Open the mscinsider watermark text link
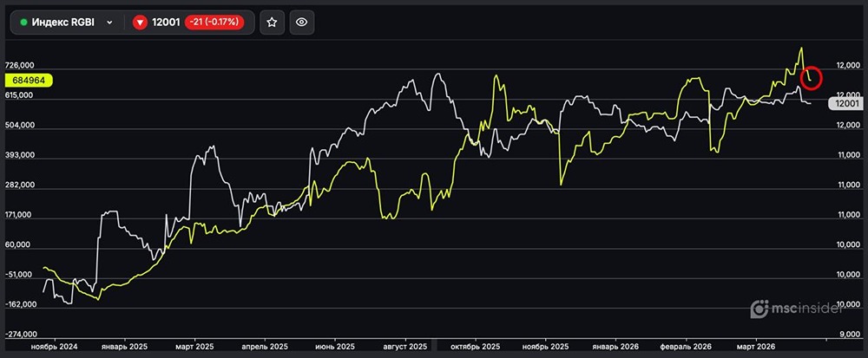Viewport: 868px width, 358px height. tap(812, 308)
